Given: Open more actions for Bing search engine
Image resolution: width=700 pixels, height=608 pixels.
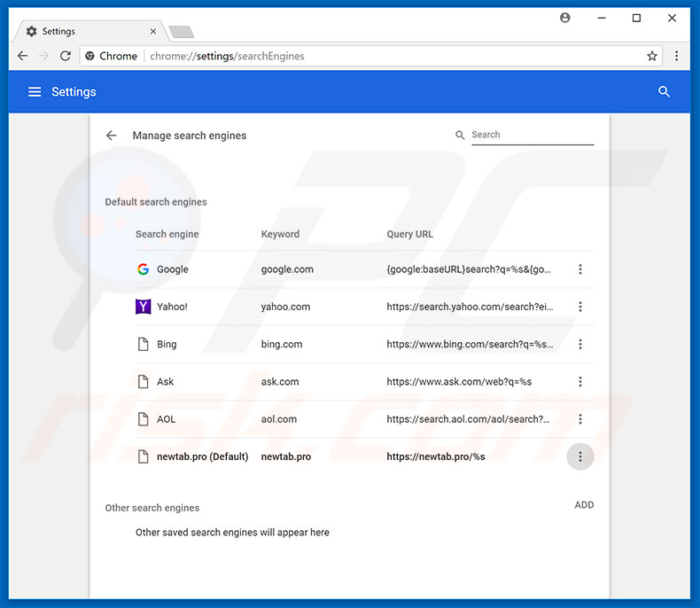Looking at the screenshot, I should pyautogui.click(x=580, y=344).
